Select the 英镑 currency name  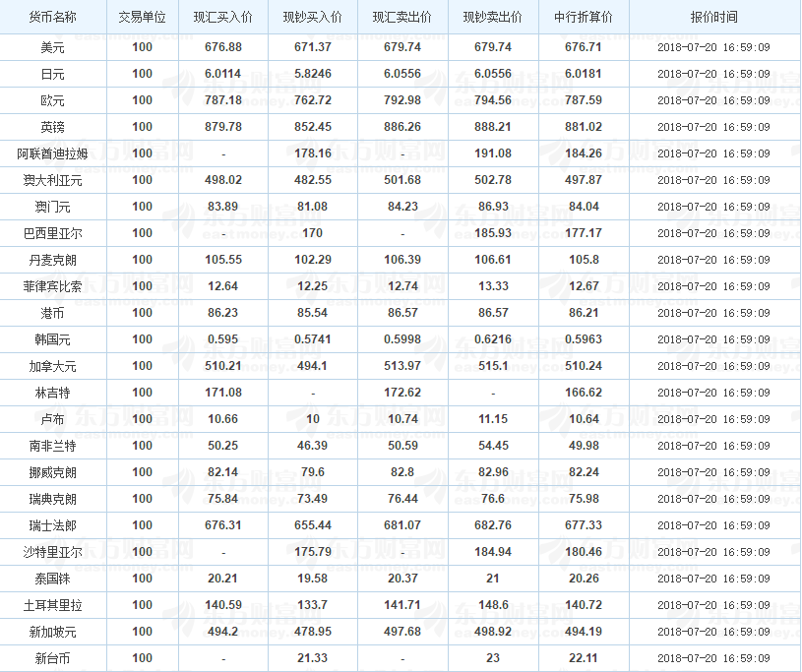(53, 127)
